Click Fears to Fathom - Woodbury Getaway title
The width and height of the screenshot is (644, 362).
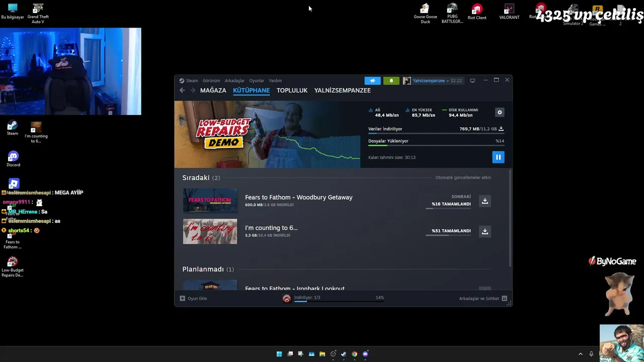pyautogui.click(x=299, y=198)
